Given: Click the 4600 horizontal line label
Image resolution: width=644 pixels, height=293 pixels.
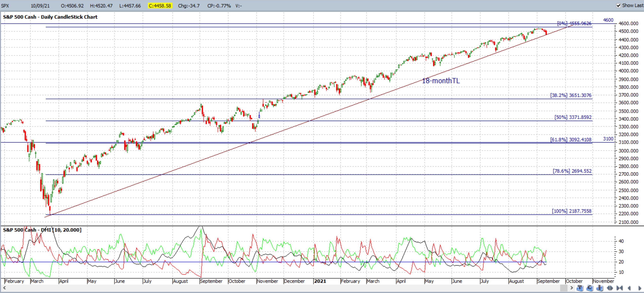Looking at the screenshot, I should click(x=608, y=20).
